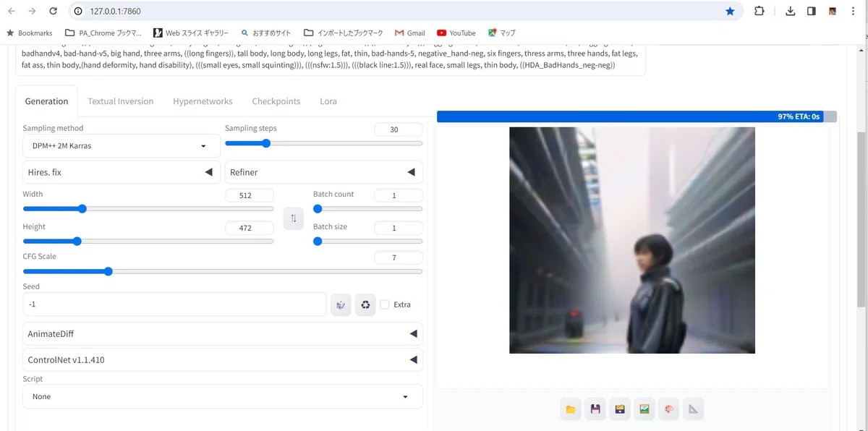The width and height of the screenshot is (868, 431).
Task: Toggle the bookmark star icon
Action: click(730, 11)
